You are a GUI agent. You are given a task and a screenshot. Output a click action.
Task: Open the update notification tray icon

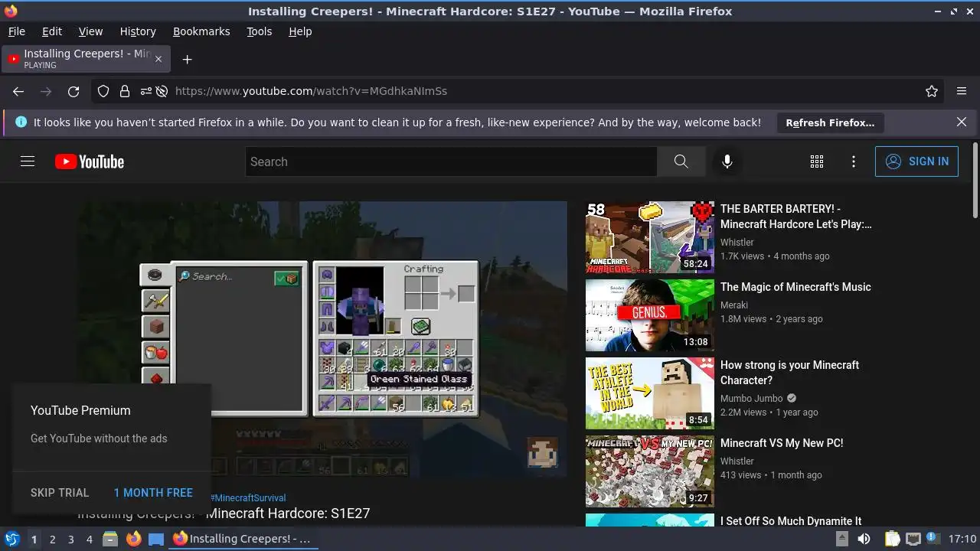[x=933, y=539]
